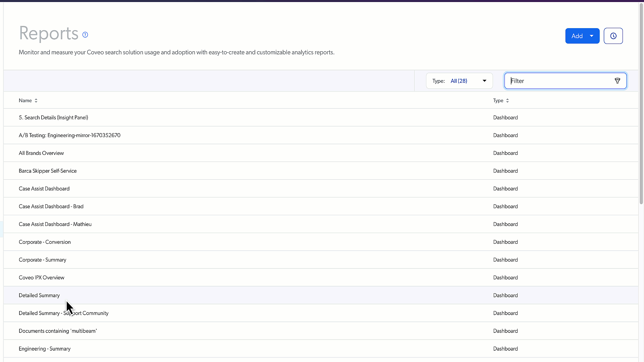This screenshot has height=362, width=644.
Task: Open 'Detailed Summary - Support Community' report
Action: click(x=63, y=313)
